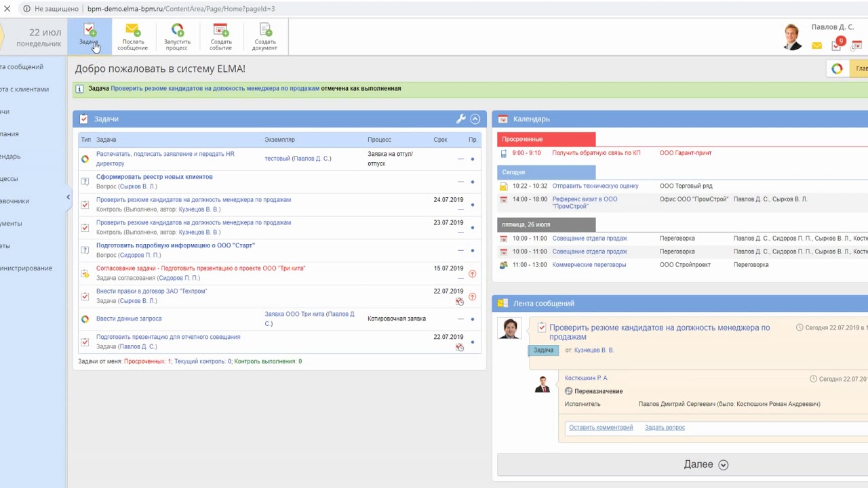Sort tasks by Процесс column header
The image size is (868, 488).
coord(380,140)
